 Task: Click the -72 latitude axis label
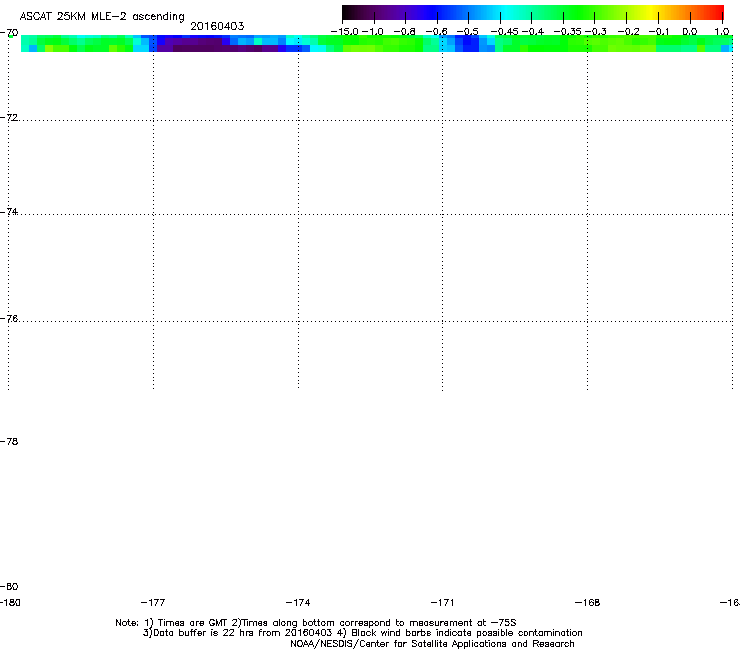9,117
